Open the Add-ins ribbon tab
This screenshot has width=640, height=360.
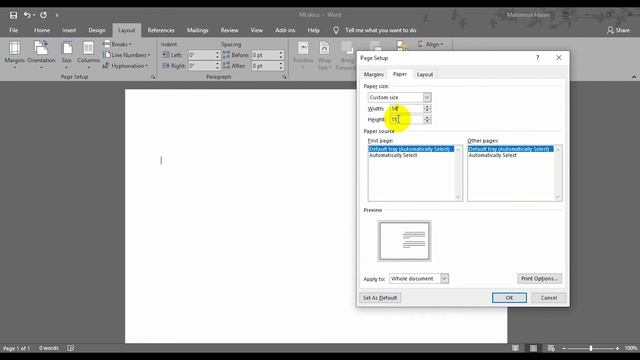coord(285,30)
